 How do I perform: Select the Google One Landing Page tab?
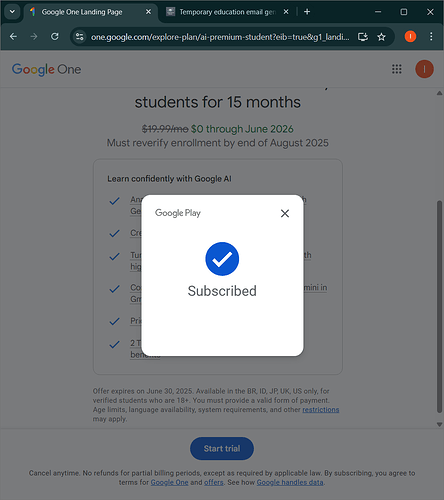point(90,12)
